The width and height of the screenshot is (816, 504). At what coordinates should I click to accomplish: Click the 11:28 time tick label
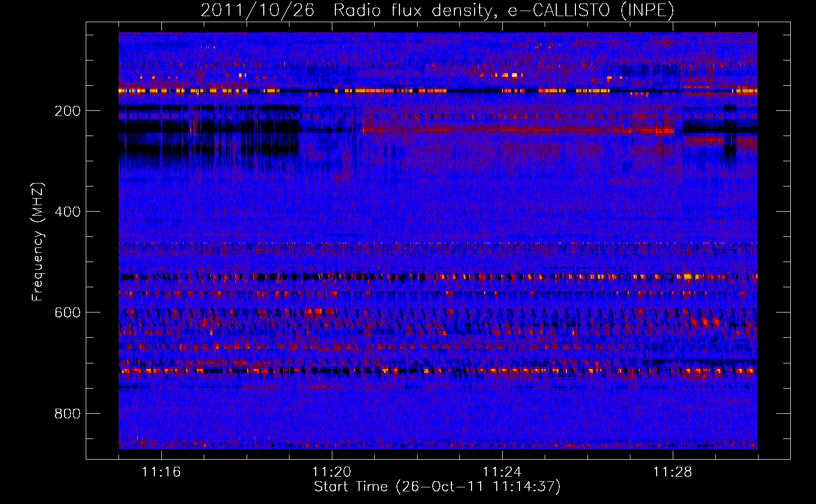click(673, 472)
